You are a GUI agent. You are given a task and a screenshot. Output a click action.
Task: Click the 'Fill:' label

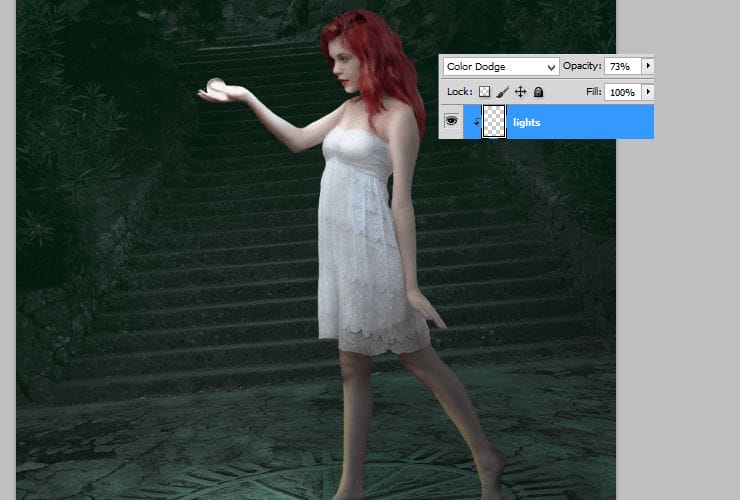tap(594, 92)
